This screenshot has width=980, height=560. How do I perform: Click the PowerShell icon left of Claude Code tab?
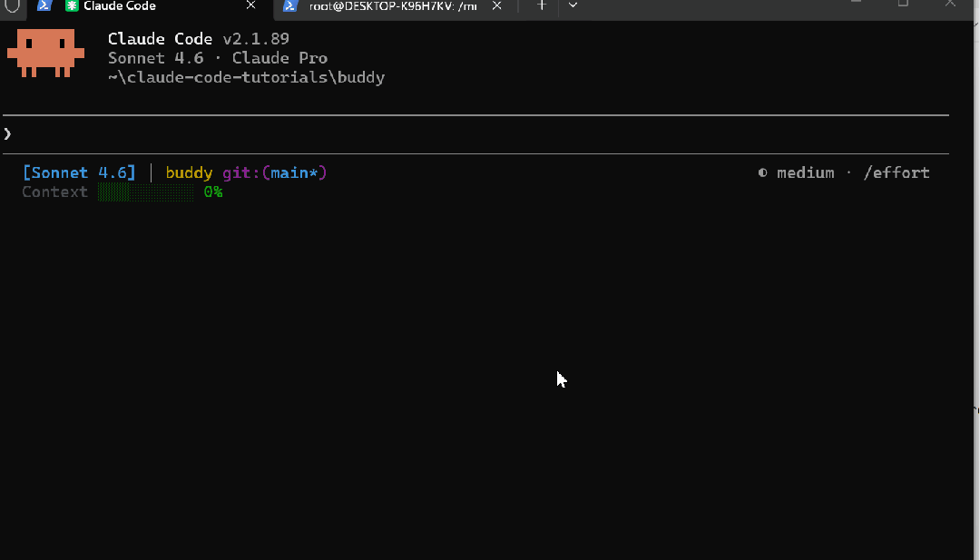tap(44, 5)
